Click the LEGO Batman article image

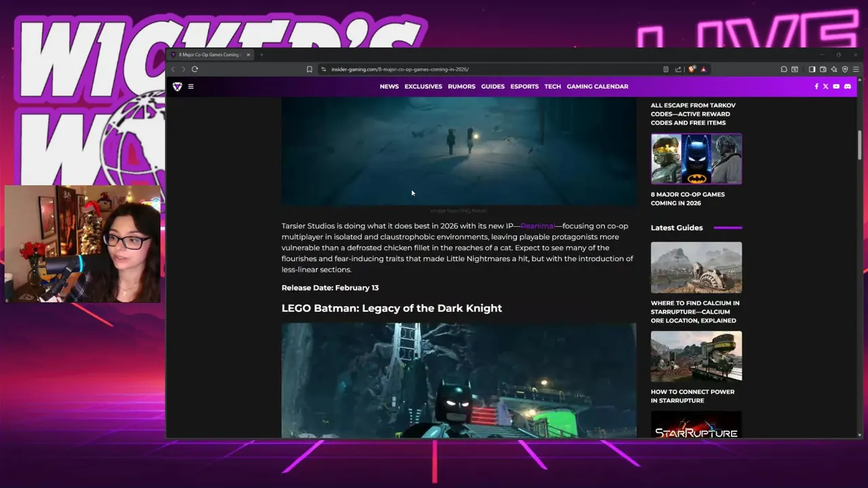pyautogui.click(x=459, y=380)
